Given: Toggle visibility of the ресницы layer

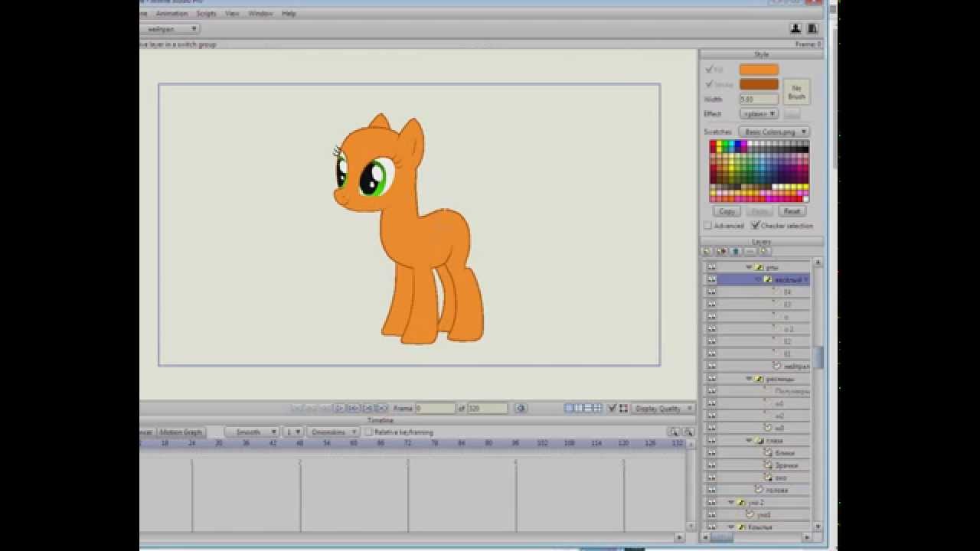Looking at the screenshot, I should 711,379.
